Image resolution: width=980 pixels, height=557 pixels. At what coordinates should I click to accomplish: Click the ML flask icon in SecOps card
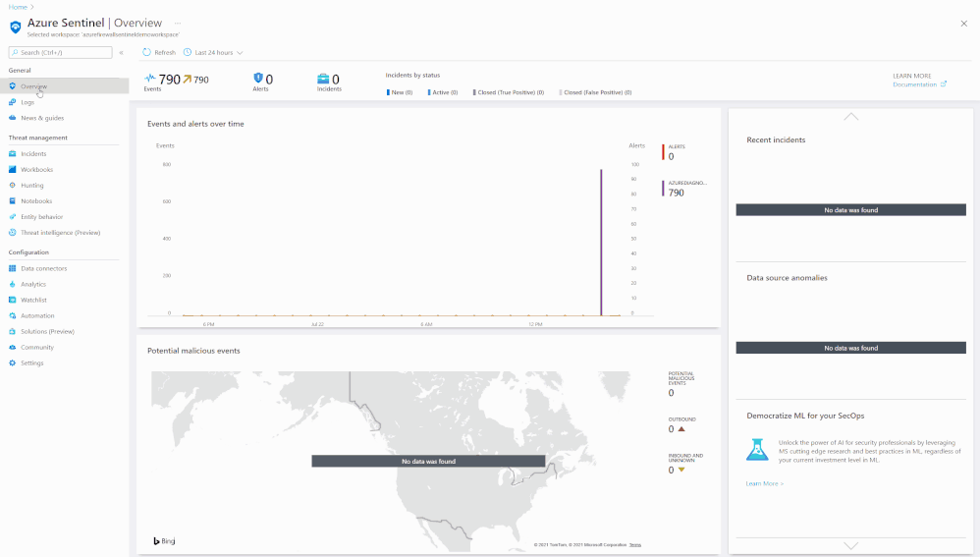pyautogui.click(x=757, y=450)
